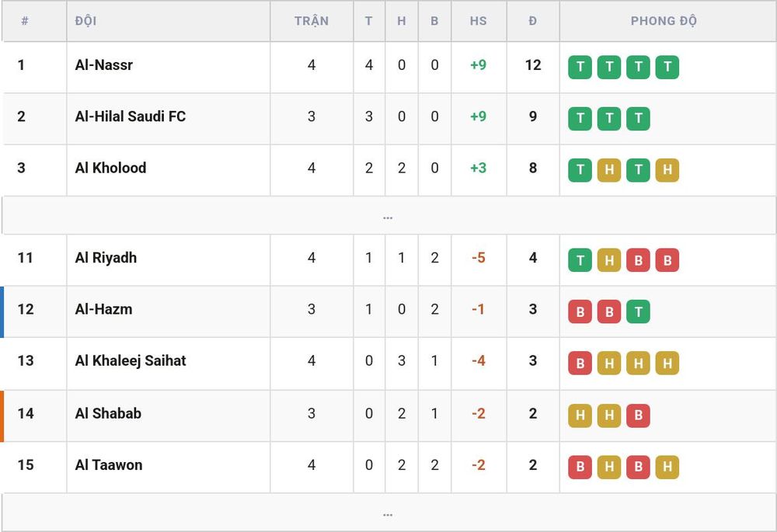Click Al Taawon's last yellow H form badge

[667, 467]
